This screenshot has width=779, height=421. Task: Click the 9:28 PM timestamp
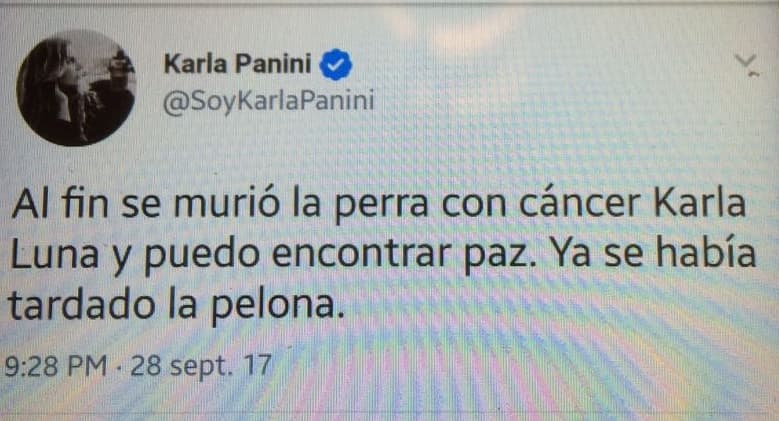[56, 366]
